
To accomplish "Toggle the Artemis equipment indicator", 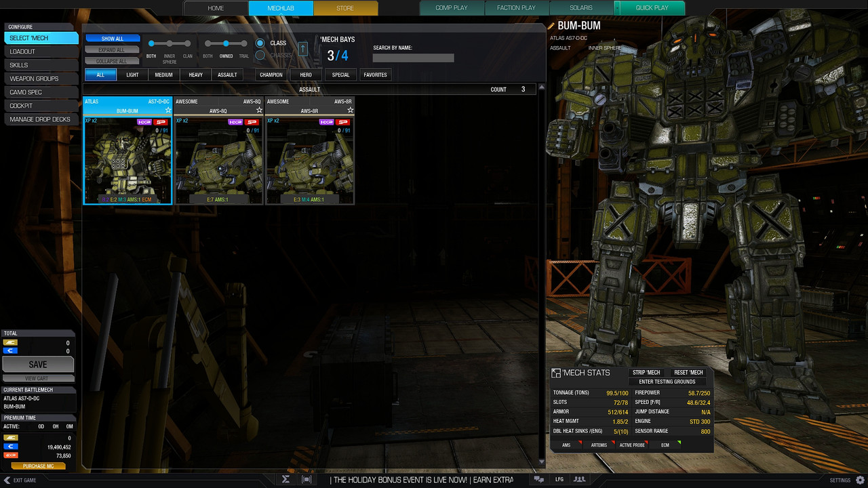I will 599,445.
